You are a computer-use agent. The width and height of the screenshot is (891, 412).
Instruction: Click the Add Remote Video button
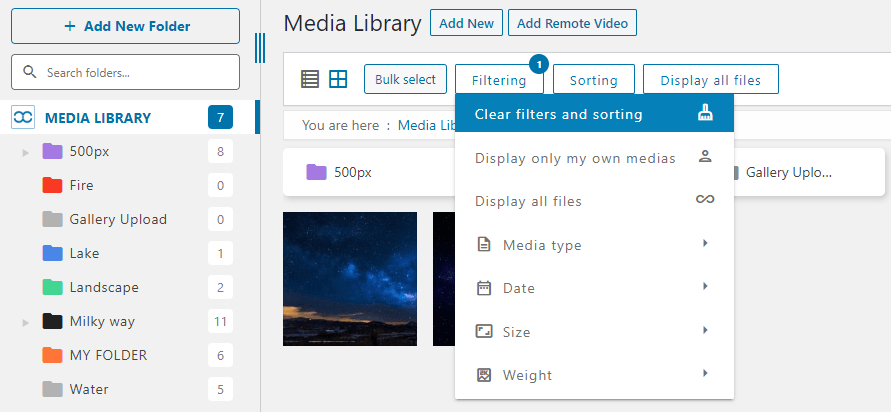572,23
